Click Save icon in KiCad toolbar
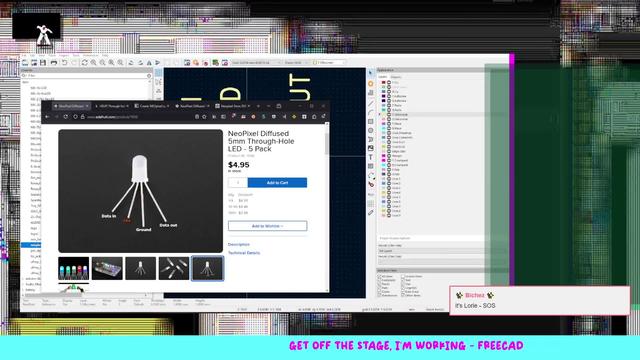The height and width of the screenshot is (360, 640). (43, 62)
